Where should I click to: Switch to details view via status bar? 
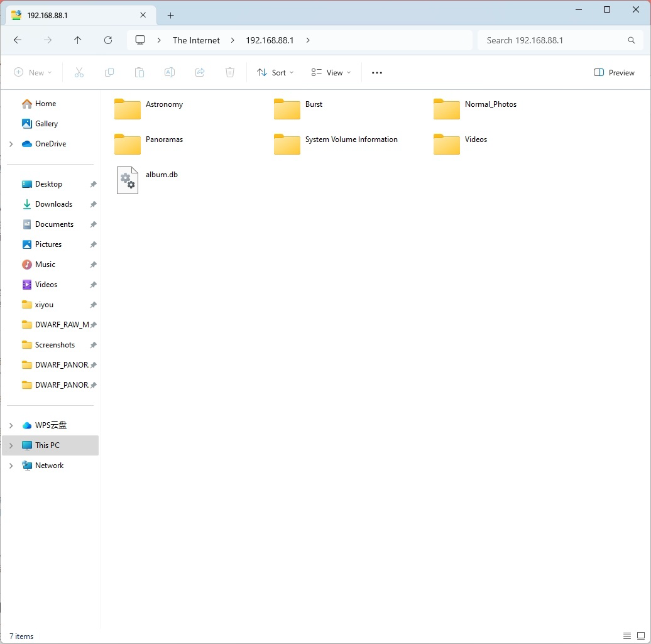[626, 636]
